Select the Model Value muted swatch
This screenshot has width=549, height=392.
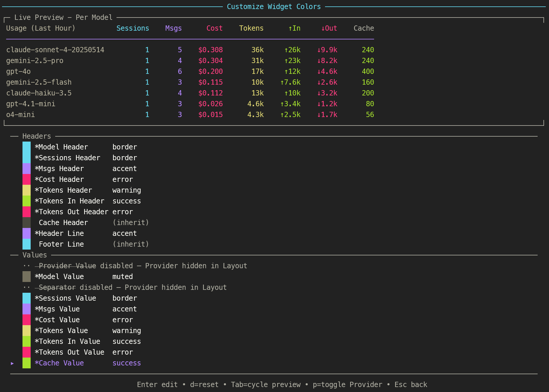[27, 277]
